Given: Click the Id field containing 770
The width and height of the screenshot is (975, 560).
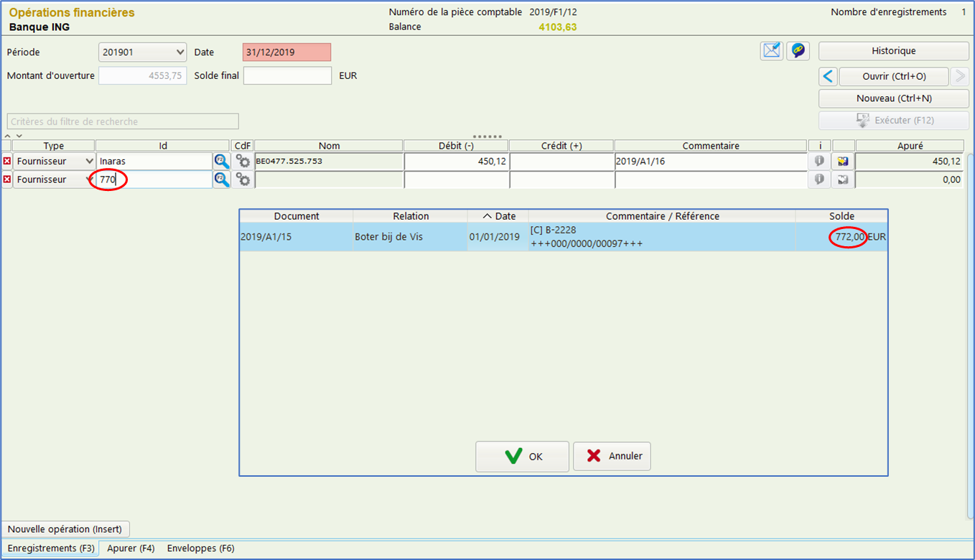Looking at the screenshot, I should (154, 179).
